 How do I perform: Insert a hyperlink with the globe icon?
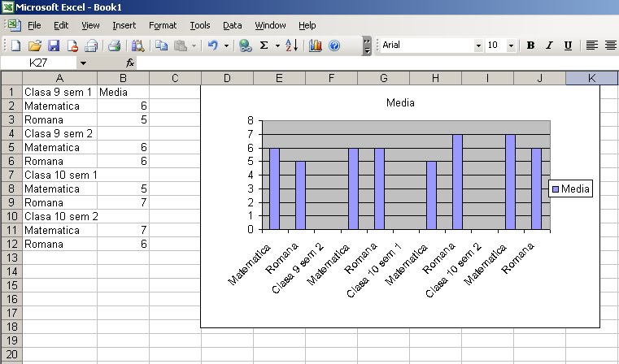click(245, 45)
